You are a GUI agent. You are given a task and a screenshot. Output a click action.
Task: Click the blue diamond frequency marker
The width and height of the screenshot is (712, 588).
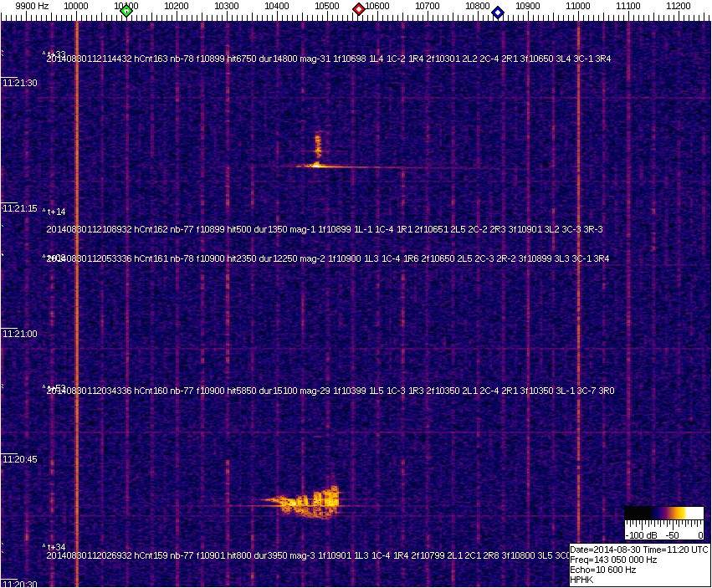point(498,13)
